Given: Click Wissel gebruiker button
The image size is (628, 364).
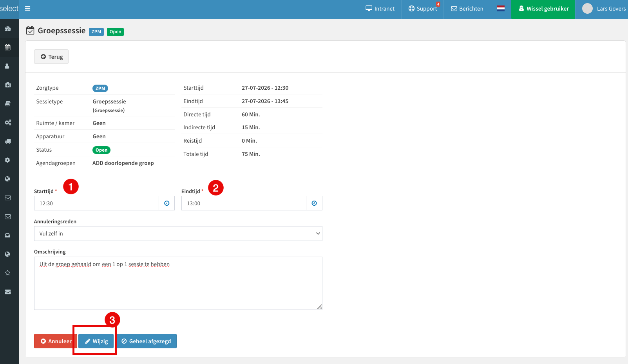Looking at the screenshot, I should (x=543, y=9).
